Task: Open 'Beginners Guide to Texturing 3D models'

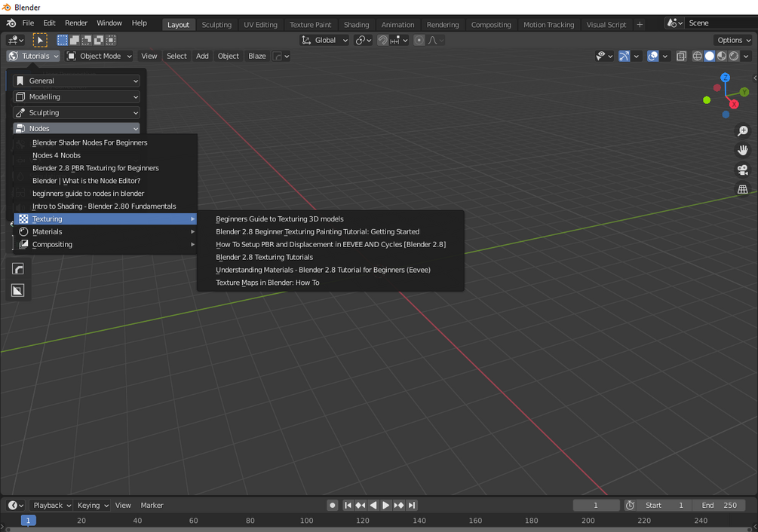Action: coord(330,219)
